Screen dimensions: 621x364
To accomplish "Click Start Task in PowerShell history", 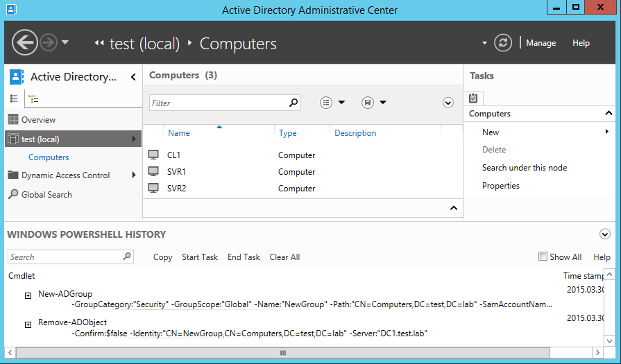I will point(200,257).
